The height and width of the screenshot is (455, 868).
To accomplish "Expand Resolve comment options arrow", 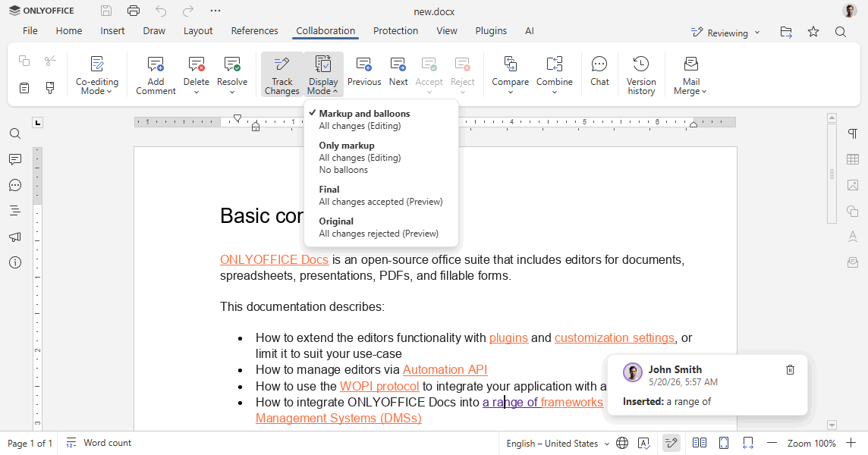I will 232,92.
